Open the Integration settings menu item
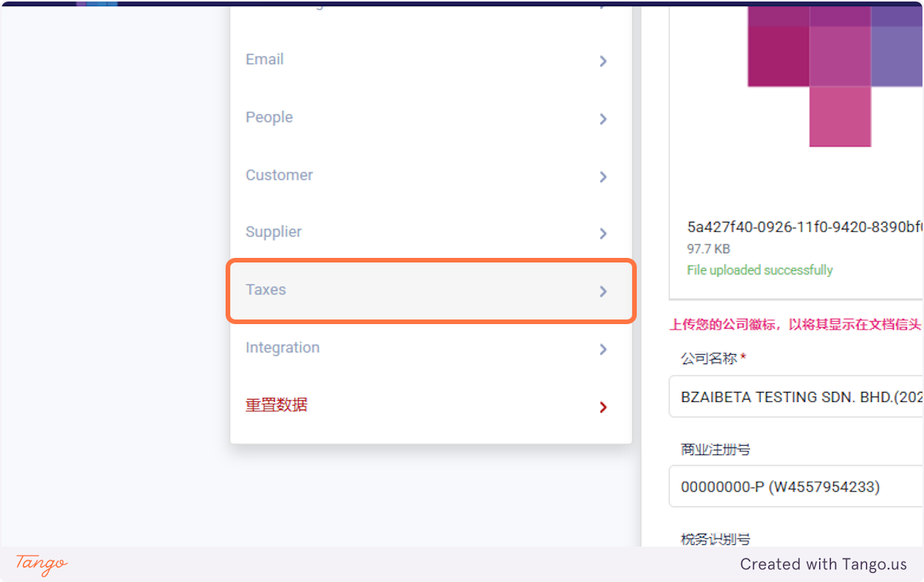924x582 pixels. coord(430,348)
